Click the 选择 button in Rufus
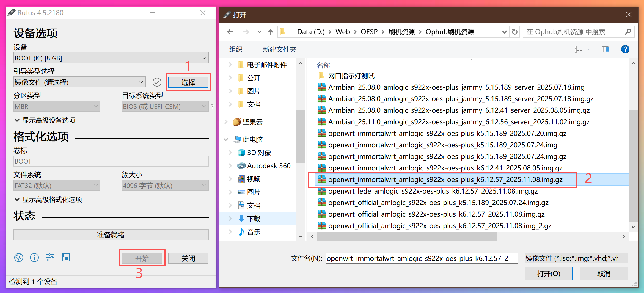644x293 pixels. click(x=188, y=82)
